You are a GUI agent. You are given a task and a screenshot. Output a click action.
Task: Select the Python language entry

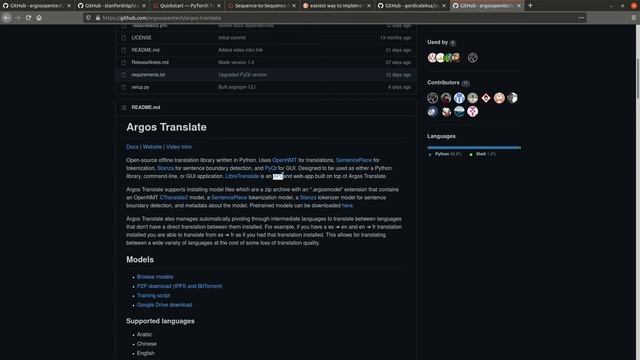[445, 154]
